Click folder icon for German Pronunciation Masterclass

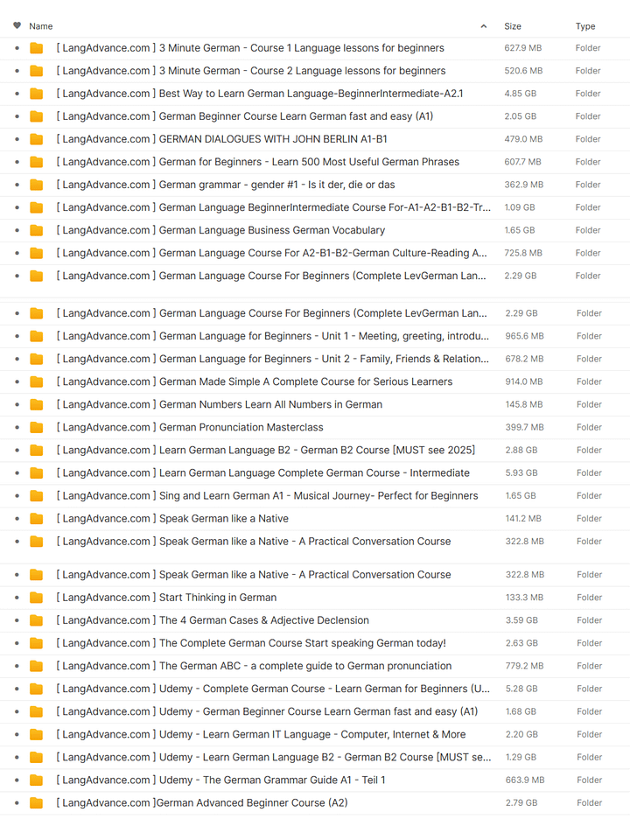[37, 428]
